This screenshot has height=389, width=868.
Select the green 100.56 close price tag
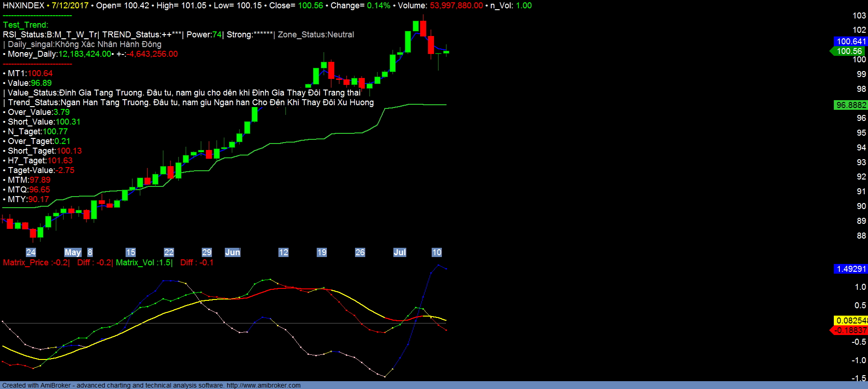(849, 51)
